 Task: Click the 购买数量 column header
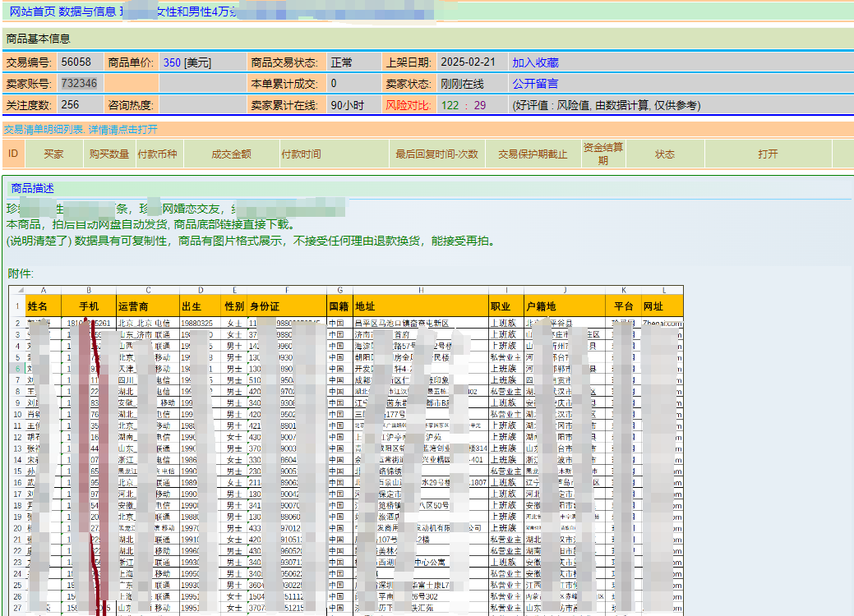(109, 154)
